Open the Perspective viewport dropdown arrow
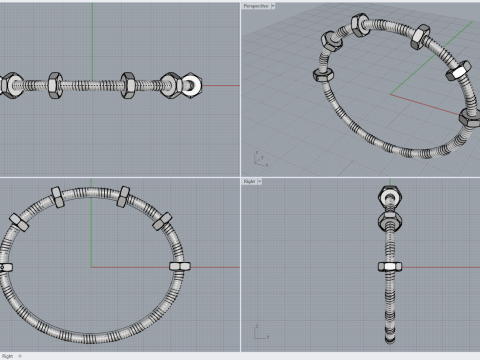Image resolution: width=480 pixels, height=360 pixels. pyautogui.click(x=273, y=6)
